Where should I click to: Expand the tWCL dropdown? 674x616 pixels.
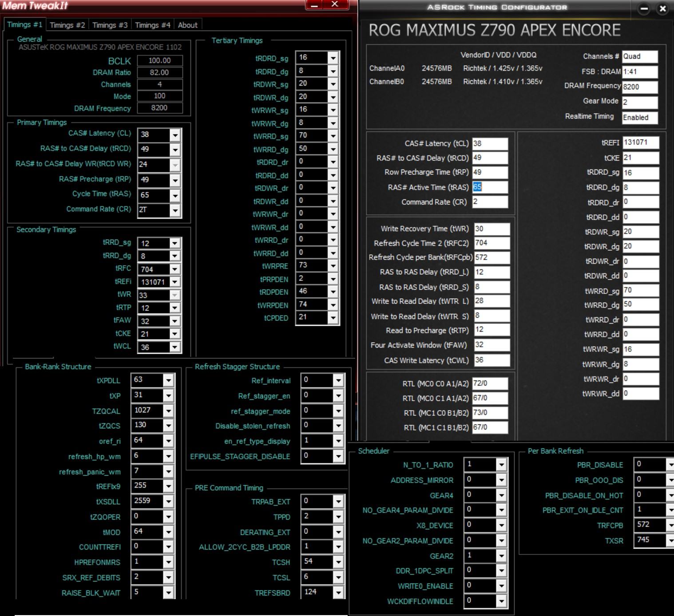click(175, 347)
